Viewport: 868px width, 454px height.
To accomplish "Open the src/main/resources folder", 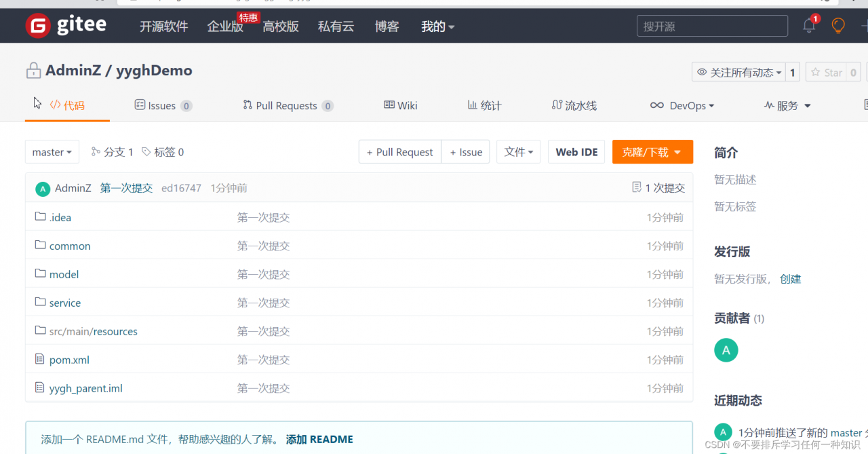I will coord(94,331).
